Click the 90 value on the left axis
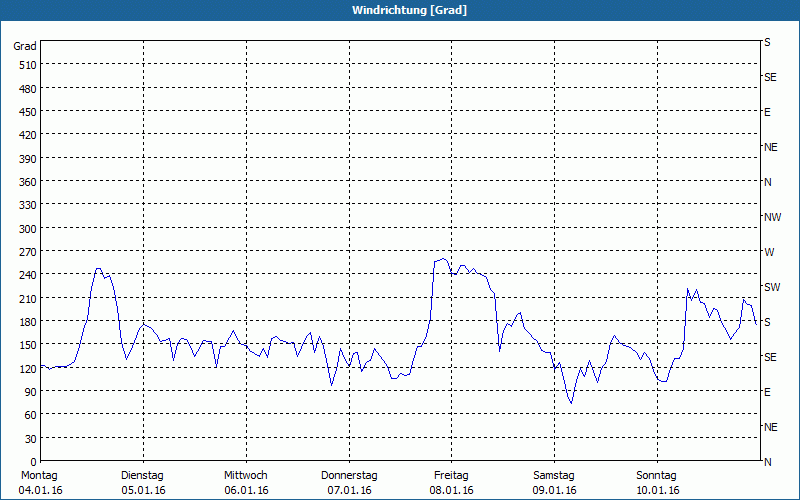This screenshot has height=500, width=800. (x=31, y=392)
